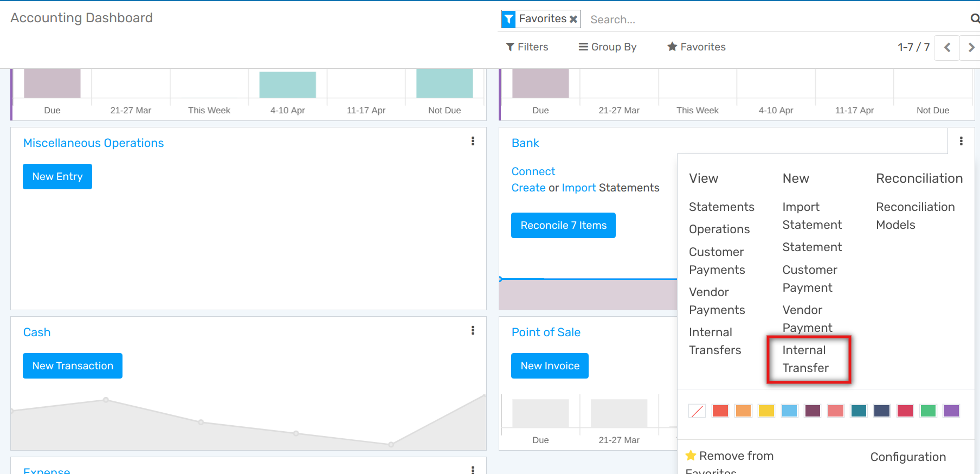The image size is (980, 474).
Task: Select the no-color swatch
Action: coord(697,411)
